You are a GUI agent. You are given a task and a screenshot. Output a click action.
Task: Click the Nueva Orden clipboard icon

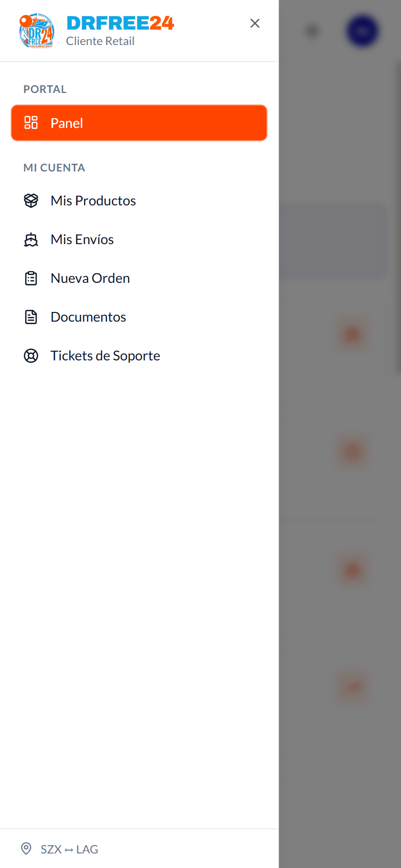31,278
